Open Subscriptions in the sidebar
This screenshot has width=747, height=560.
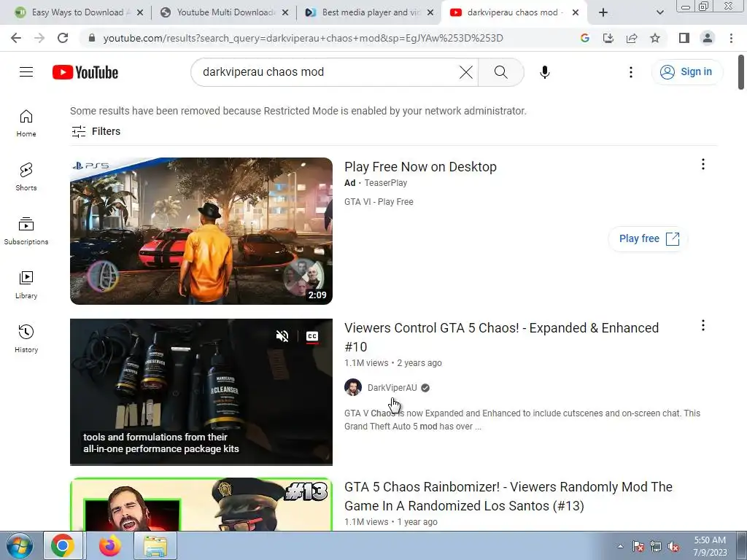(26, 231)
